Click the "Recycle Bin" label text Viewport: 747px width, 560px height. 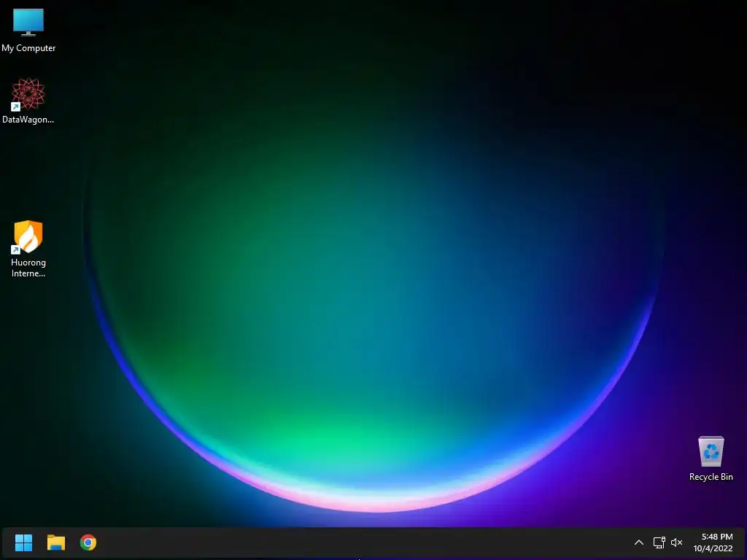pos(711,477)
